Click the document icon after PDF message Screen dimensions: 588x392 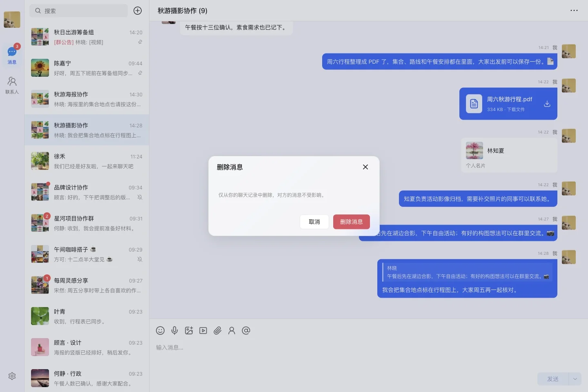pyautogui.click(x=550, y=61)
